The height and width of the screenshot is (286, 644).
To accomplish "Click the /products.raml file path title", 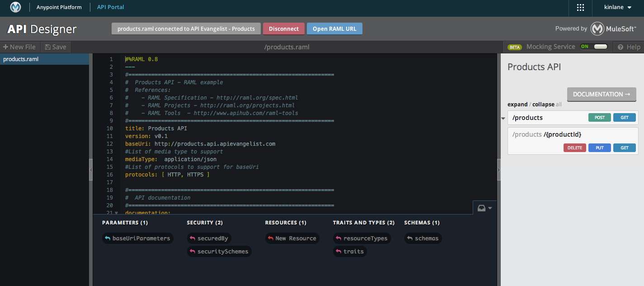I will [287, 47].
